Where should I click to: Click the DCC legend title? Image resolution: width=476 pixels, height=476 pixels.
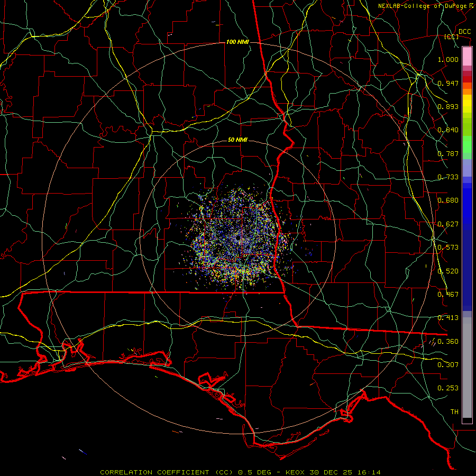[464, 32]
